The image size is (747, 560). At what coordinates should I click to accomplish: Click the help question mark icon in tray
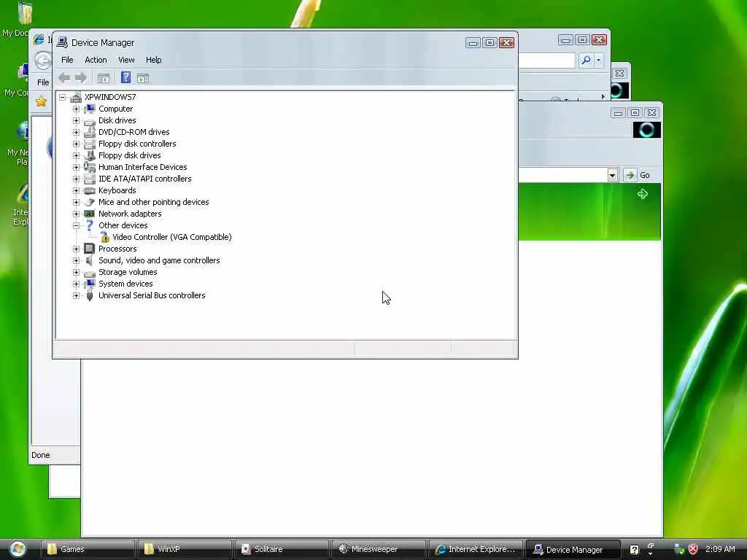634,550
